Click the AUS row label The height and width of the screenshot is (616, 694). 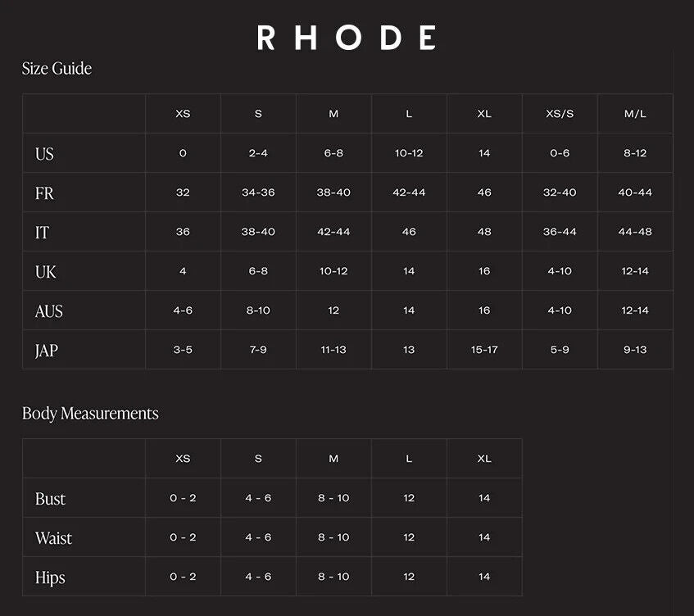click(x=48, y=311)
